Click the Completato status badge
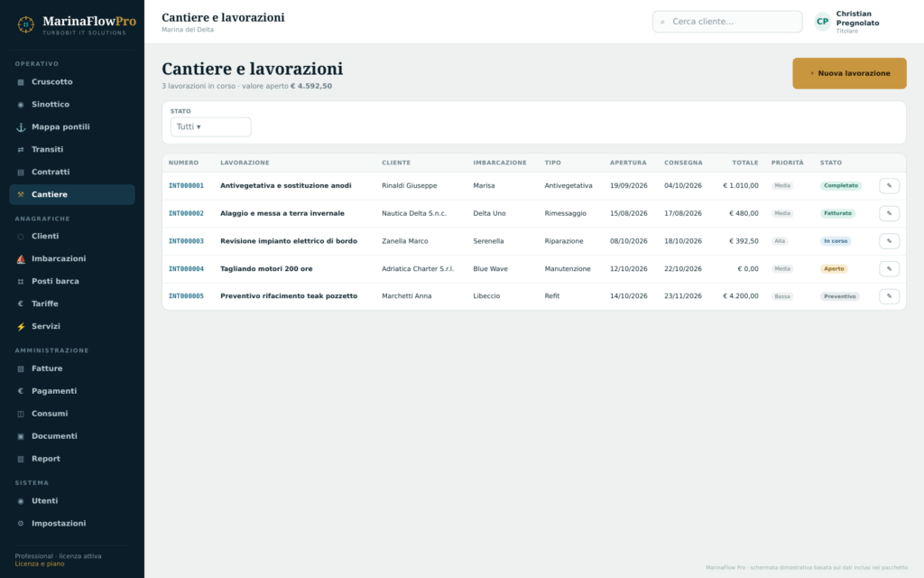Screen dimensions: 924x578 pyautogui.click(x=841, y=186)
